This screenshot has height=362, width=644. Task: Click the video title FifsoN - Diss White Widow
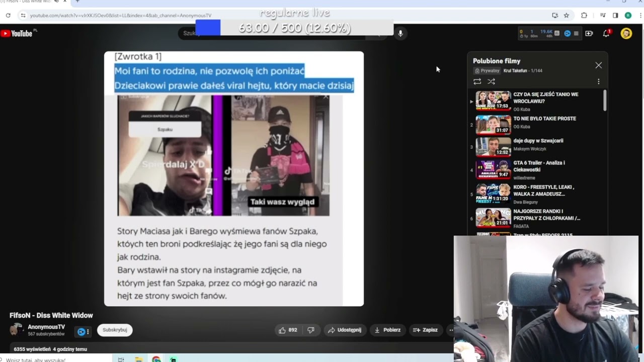tap(51, 316)
